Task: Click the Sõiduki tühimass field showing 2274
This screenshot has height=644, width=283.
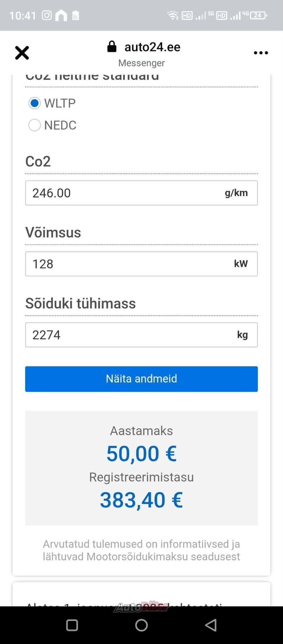Action: [141, 335]
